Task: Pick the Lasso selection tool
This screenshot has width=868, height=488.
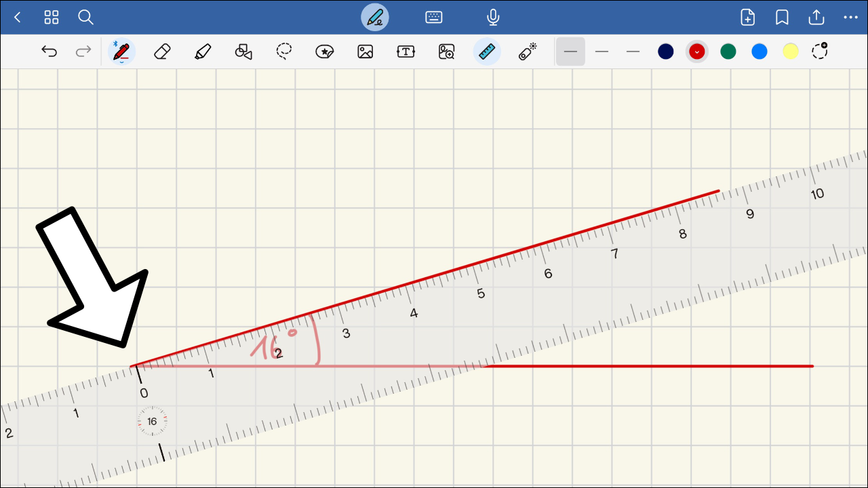Action: click(283, 52)
